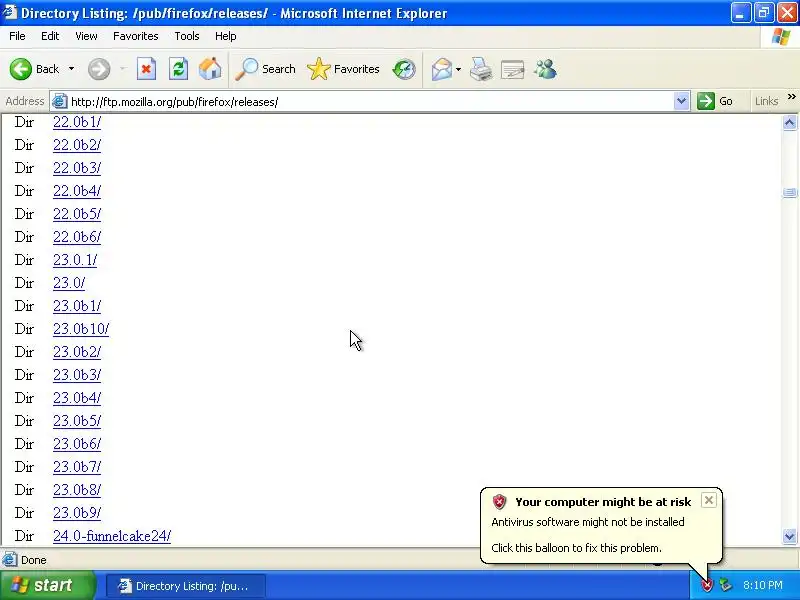
Task: Open the Messenger people icon
Action: [x=545, y=69]
